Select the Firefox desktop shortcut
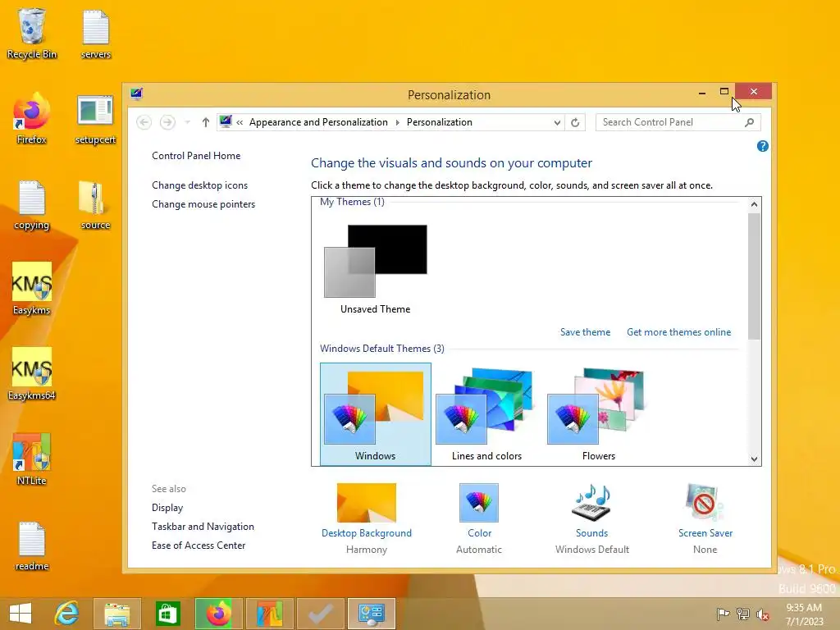The width and height of the screenshot is (840, 630). [32, 119]
